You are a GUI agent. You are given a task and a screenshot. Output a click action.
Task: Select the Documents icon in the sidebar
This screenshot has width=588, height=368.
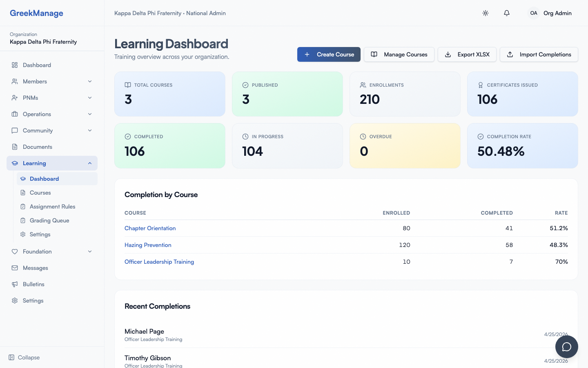click(x=14, y=147)
